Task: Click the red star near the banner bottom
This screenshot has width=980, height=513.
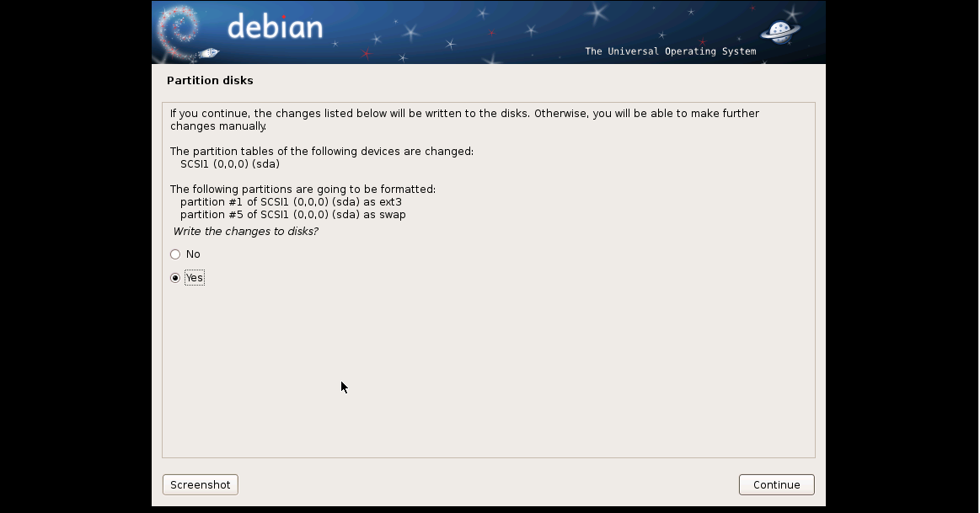Action: point(366,54)
